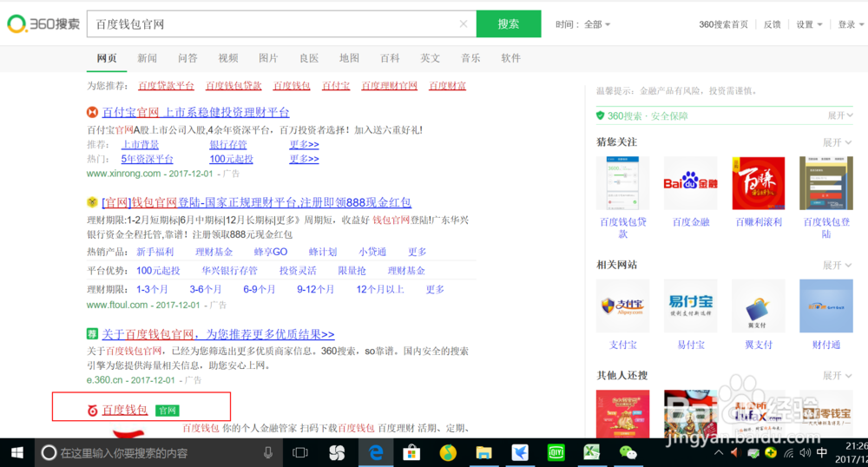Viewport: 868px width, 467px height.
Task: Click recommended search 百度贷款平台
Action: (x=166, y=86)
